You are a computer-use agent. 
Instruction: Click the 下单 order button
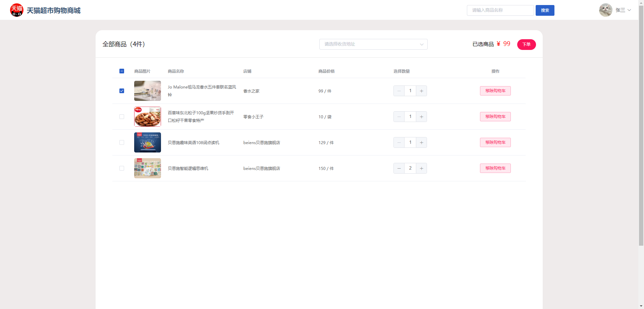(527, 45)
